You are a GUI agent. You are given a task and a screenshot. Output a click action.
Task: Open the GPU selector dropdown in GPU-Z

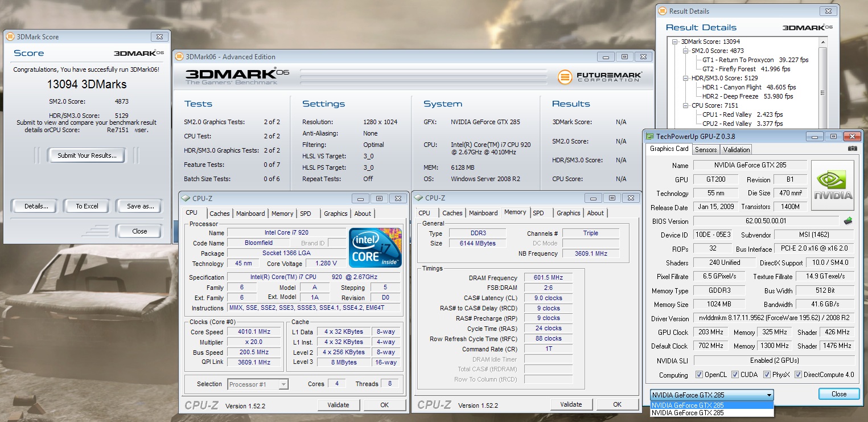point(769,395)
